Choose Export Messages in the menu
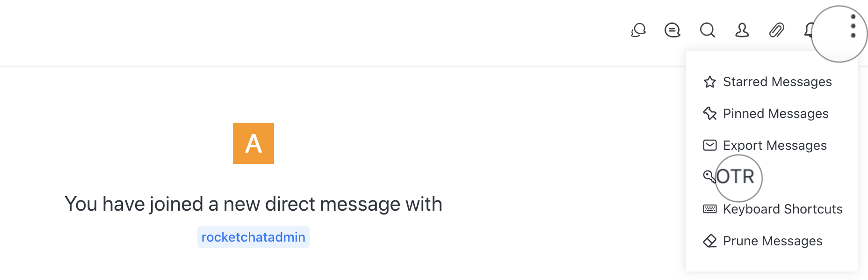Screen dimensions: 868x280 point(774,146)
